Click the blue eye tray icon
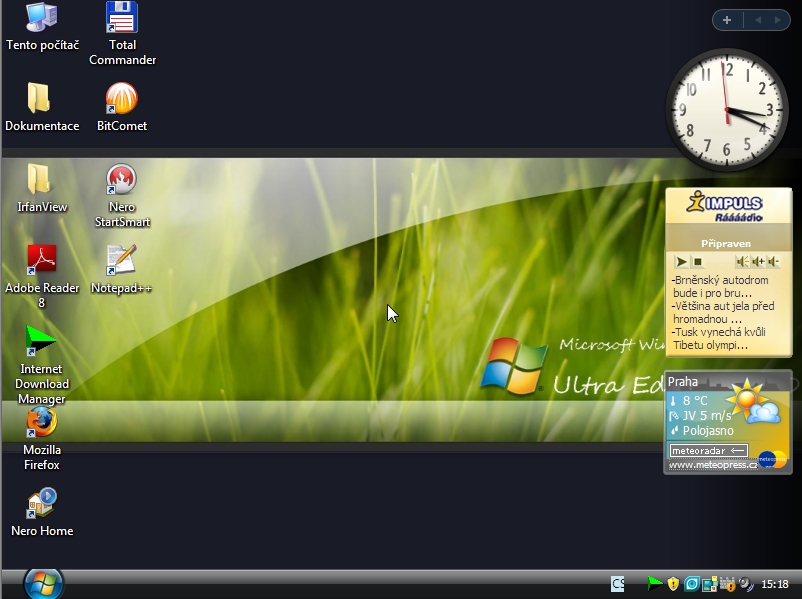802x599 pixels. pyautogui.click(x=692, y=583)
